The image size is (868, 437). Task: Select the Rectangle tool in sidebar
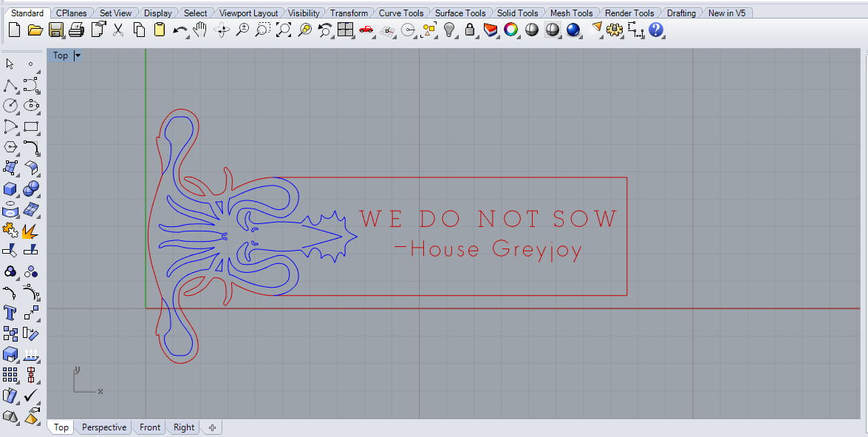pos(30,126)
